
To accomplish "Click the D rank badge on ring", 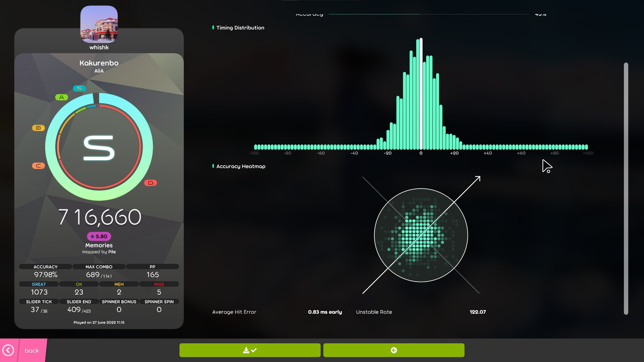I will coord(151,183).
